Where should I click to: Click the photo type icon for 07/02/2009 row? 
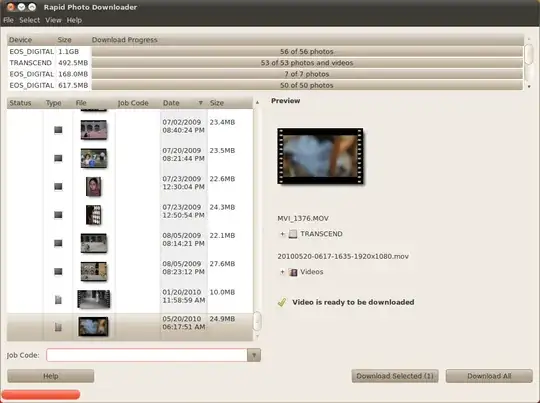coord(58,130)
